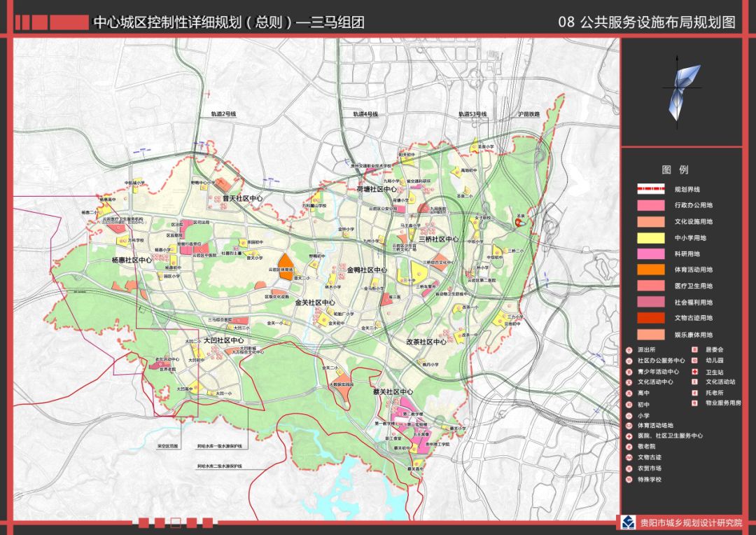Click the 卫生站 red cross legend icon
756x535 pixels.
696,371
